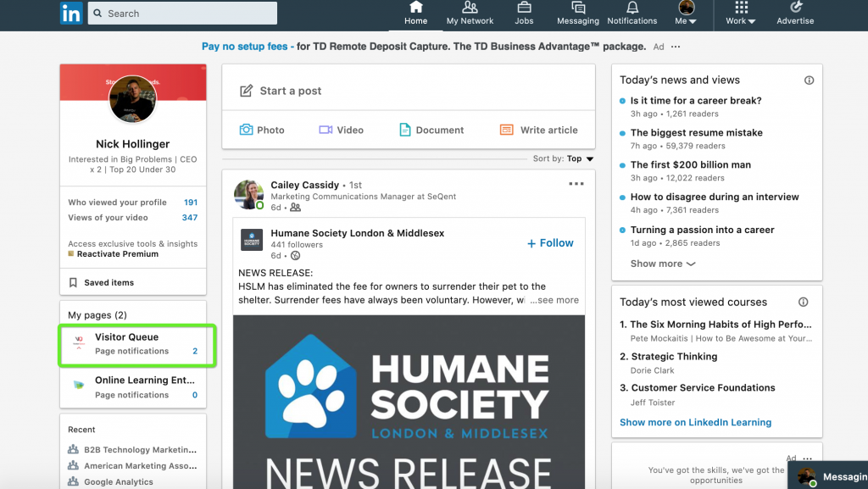Click the Saved items bookmark icon

[73, 283]
